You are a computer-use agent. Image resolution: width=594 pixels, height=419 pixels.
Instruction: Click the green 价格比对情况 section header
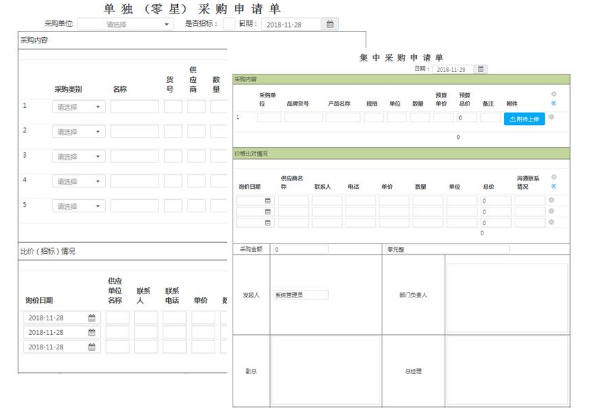(x=401, y=153)
